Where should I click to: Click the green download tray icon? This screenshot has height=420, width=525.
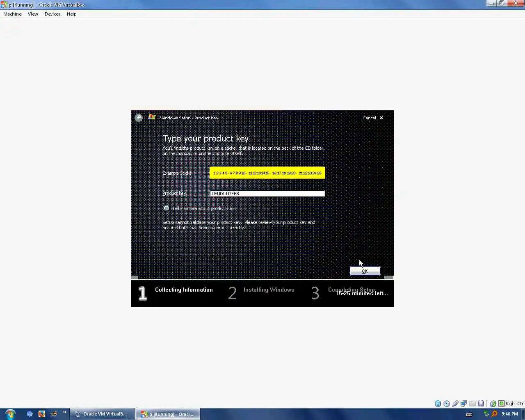486,414
